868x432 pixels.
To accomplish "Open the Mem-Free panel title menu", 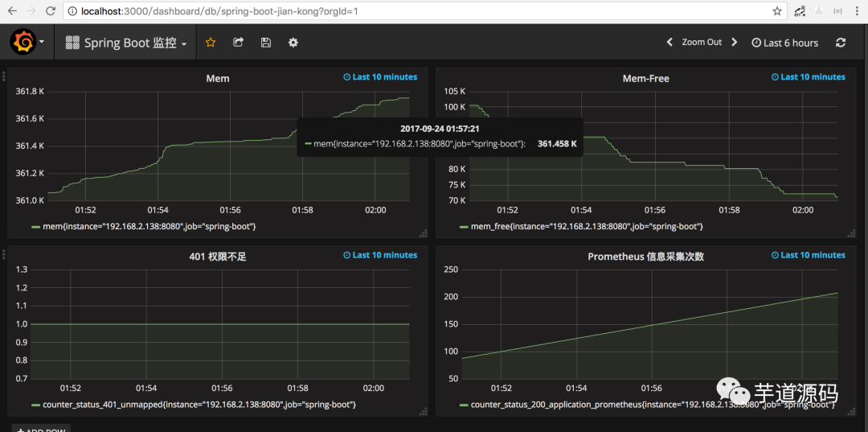I will coord(645,79).
